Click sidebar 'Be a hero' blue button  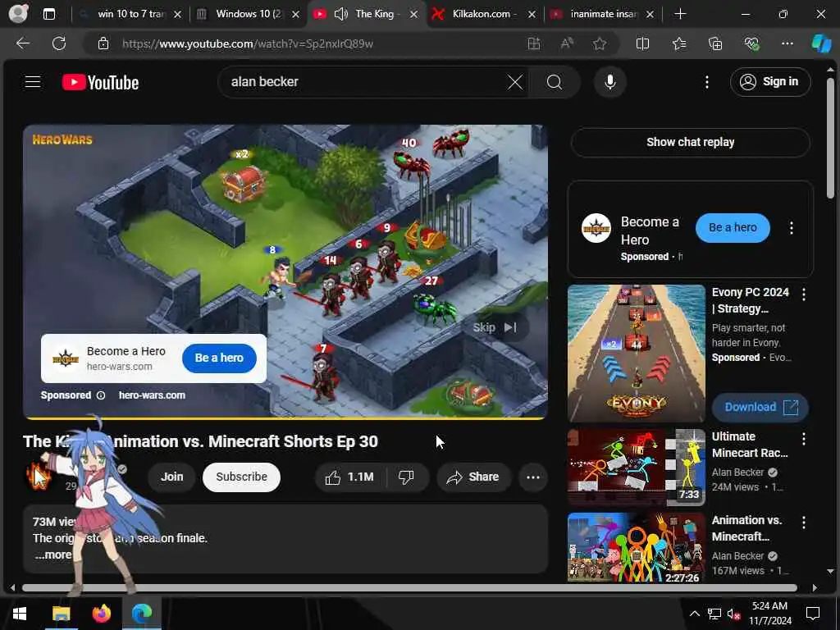[x=733, y=228]
